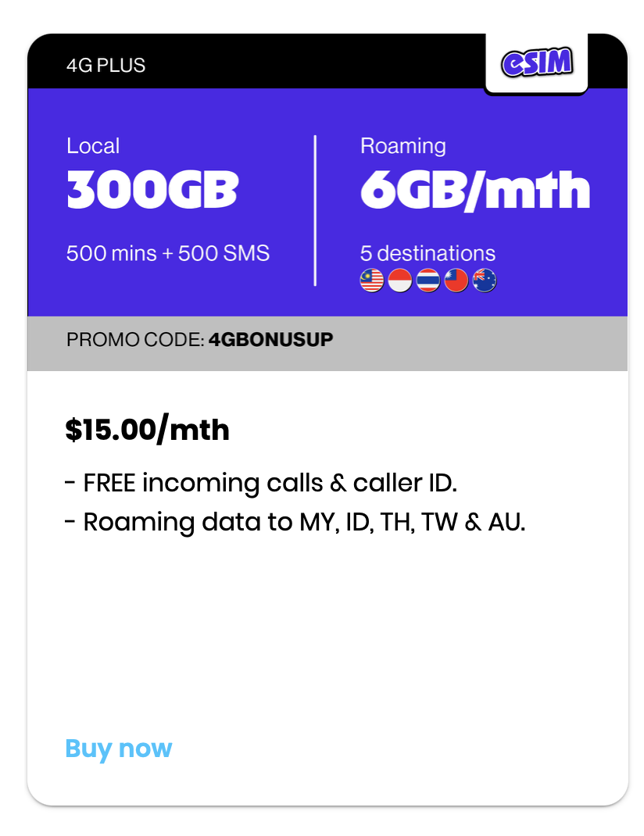Click the Malaysia flag icon
The width and height of the screenshot is (644, 836).
[372, 280]
